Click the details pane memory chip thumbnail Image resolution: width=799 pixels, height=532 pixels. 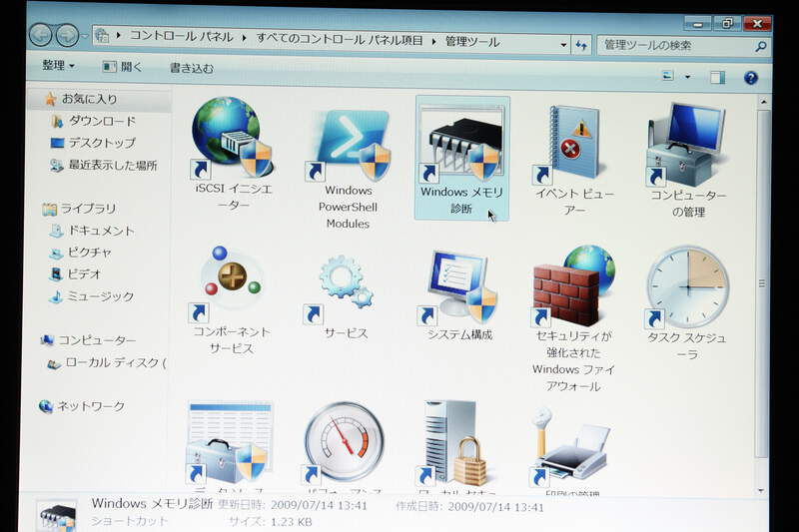tap(58, 517)
